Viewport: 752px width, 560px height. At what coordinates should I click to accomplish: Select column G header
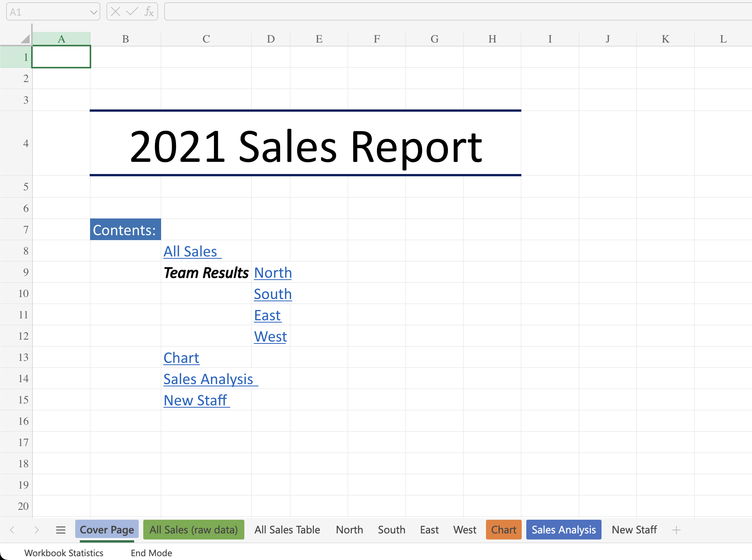434,39
